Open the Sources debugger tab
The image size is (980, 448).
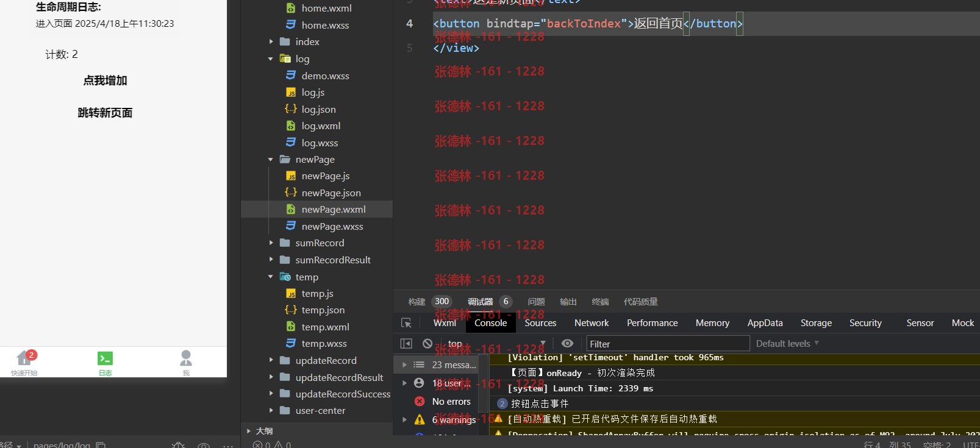coord(540,323)
